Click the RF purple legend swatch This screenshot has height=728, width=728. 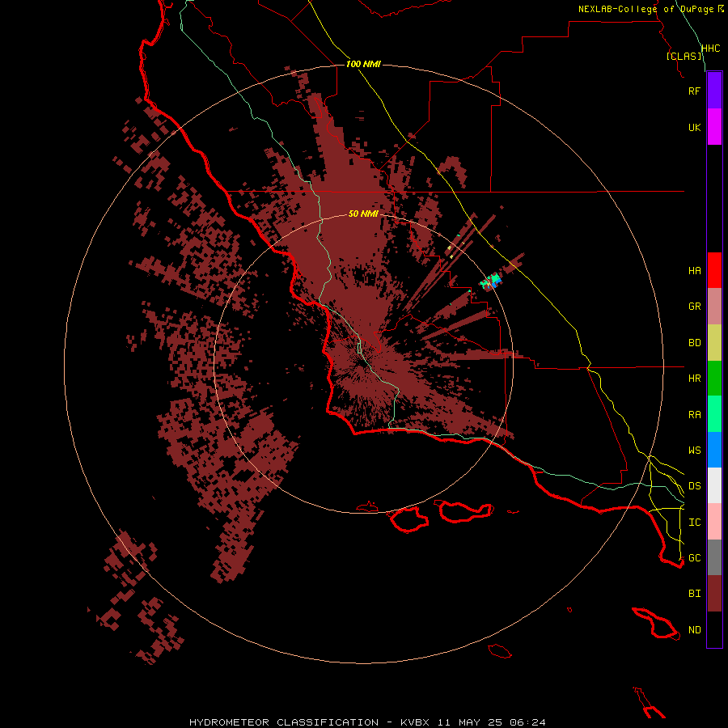point(714,91)
